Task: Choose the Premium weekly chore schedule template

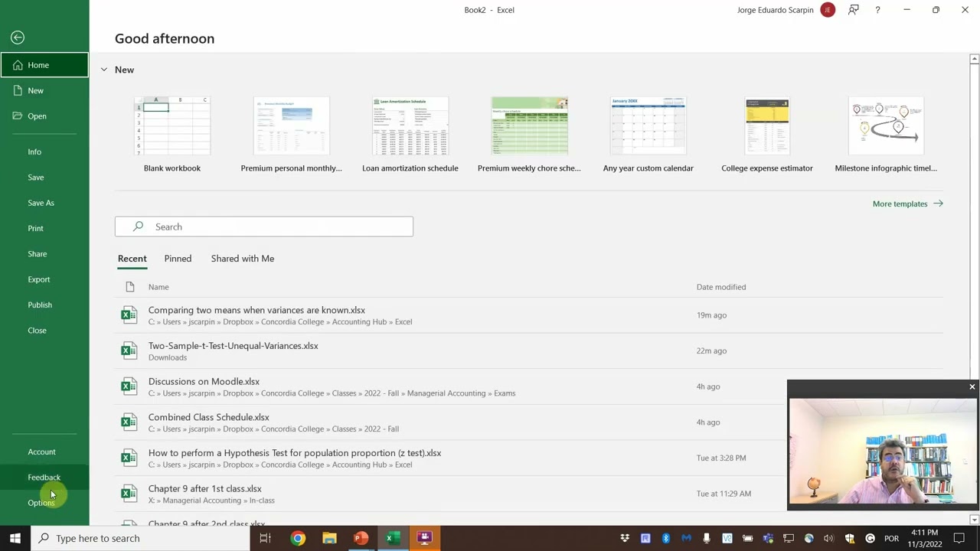Action: click(x=529, y=135)
